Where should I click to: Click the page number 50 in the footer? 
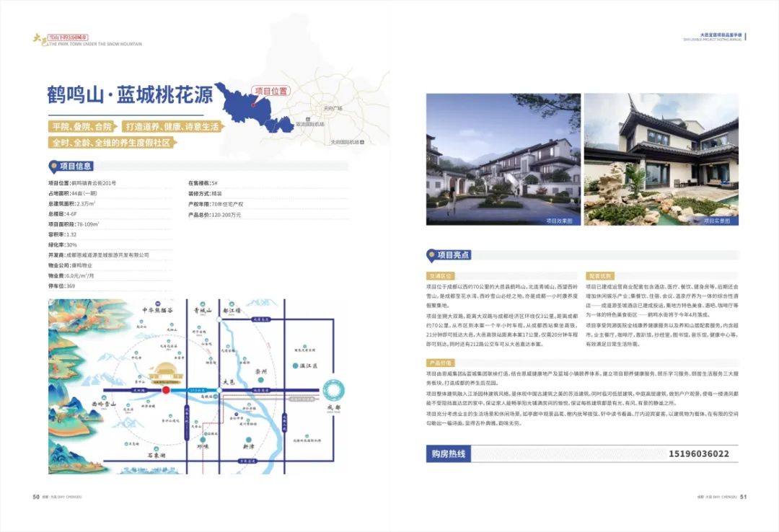pyautogui.click(x=36, y=497)
